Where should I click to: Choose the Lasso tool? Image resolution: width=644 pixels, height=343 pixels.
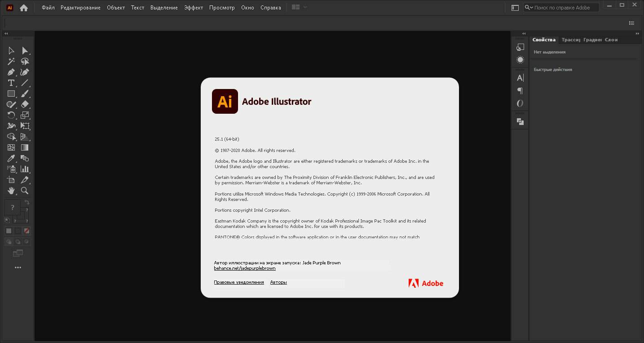[x=25, y=62]
